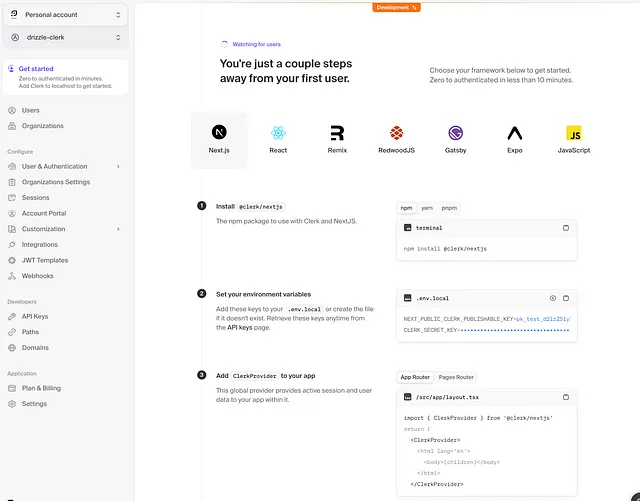Open the Development environment switcher badge
640x501 pixels.
(396, 7)
